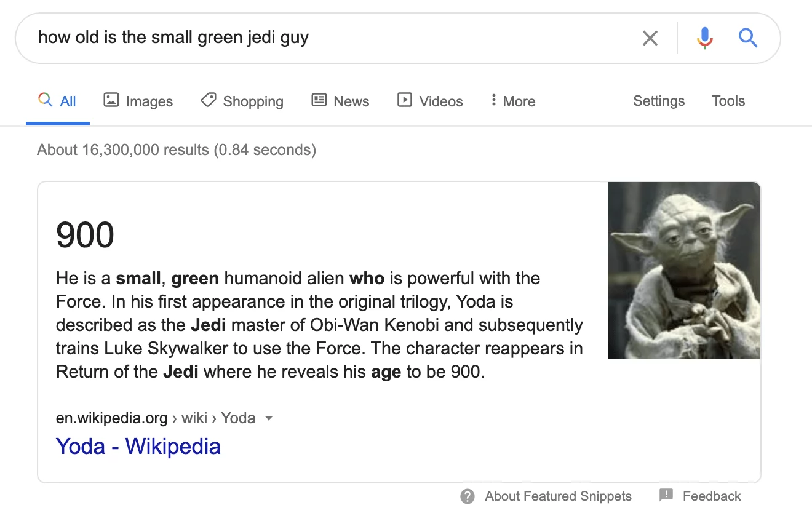Click the magnifying glass search icon
The image size is (812, 529).
(748, 38)
